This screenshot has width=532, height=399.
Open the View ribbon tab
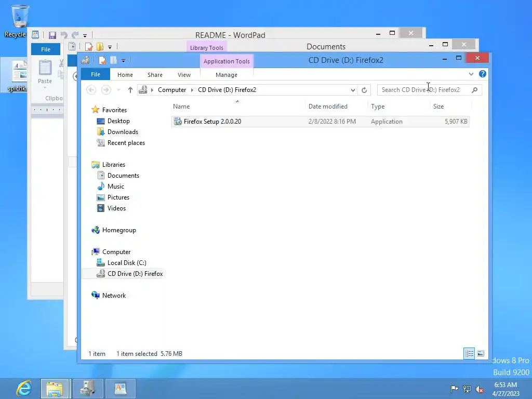pos(184,75)
